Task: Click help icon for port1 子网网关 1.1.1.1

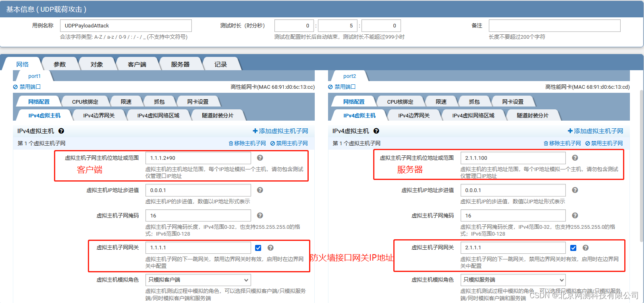Action: point(270,248)
